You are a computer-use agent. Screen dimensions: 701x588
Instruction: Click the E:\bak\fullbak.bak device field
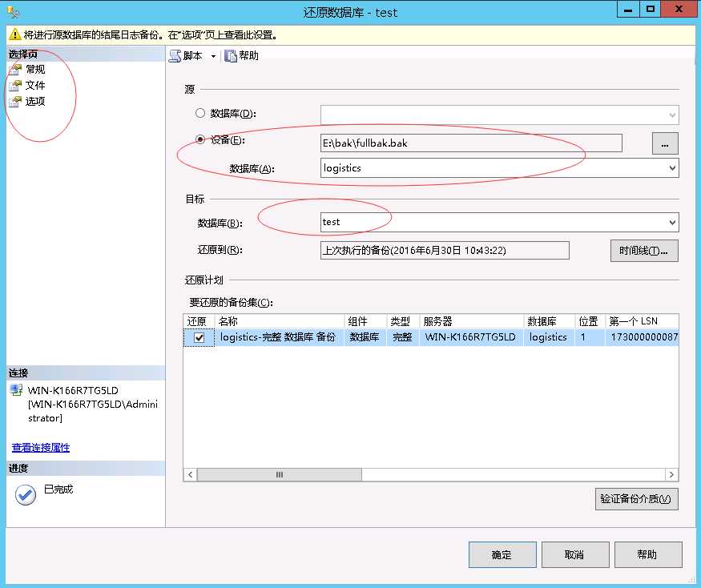471,143
